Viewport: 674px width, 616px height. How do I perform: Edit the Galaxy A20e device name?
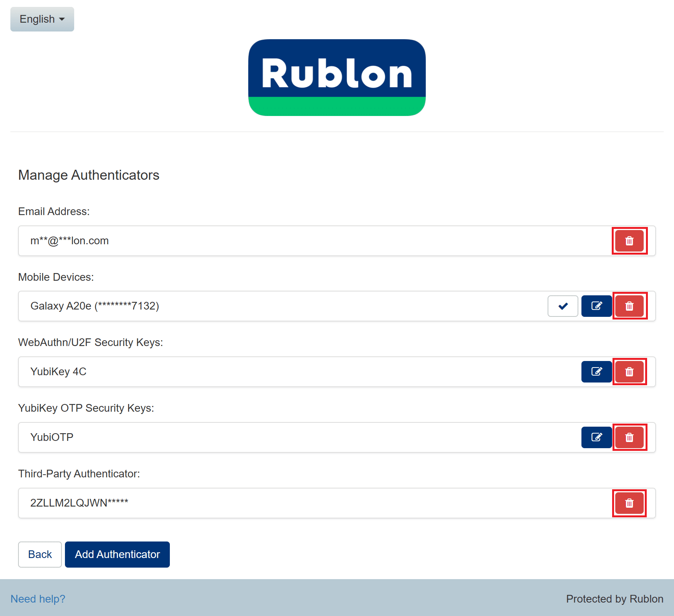tap(596, 306)
